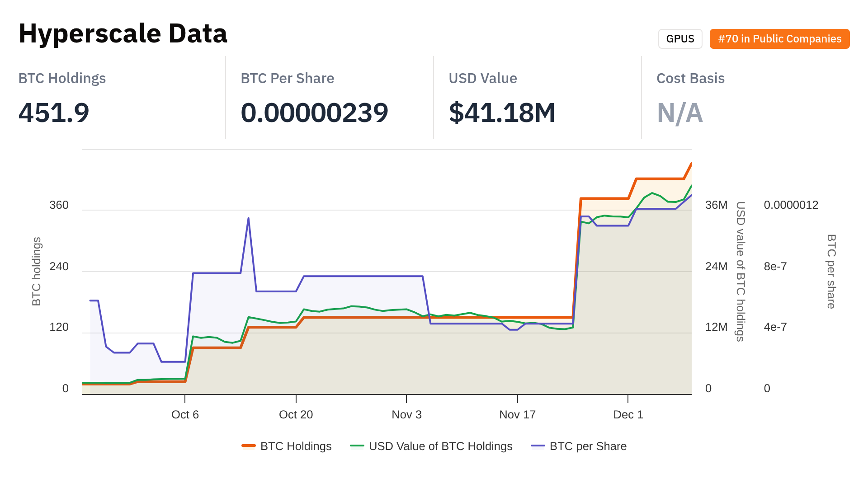Click the green USD Value legend swatch
Image resolution: width=868 pixels, height=488 pixels.
click(x=357, y=446)
